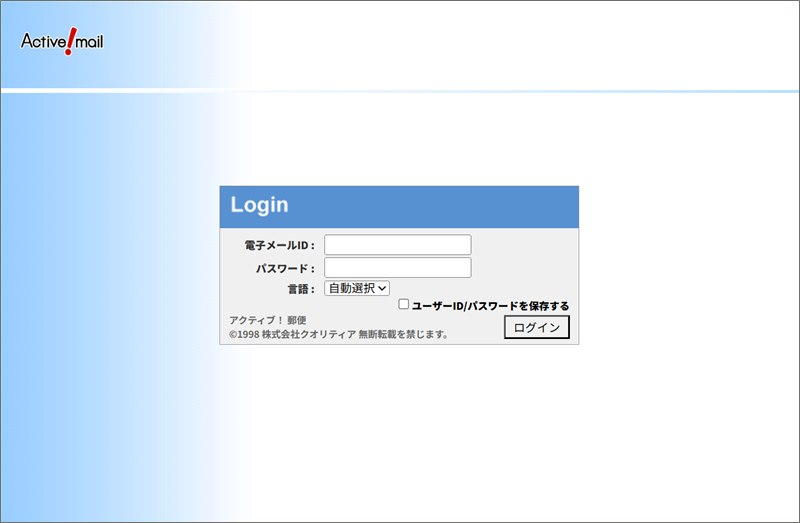
Task: Click the blue Login panel header bar
Action: [450, 206]
